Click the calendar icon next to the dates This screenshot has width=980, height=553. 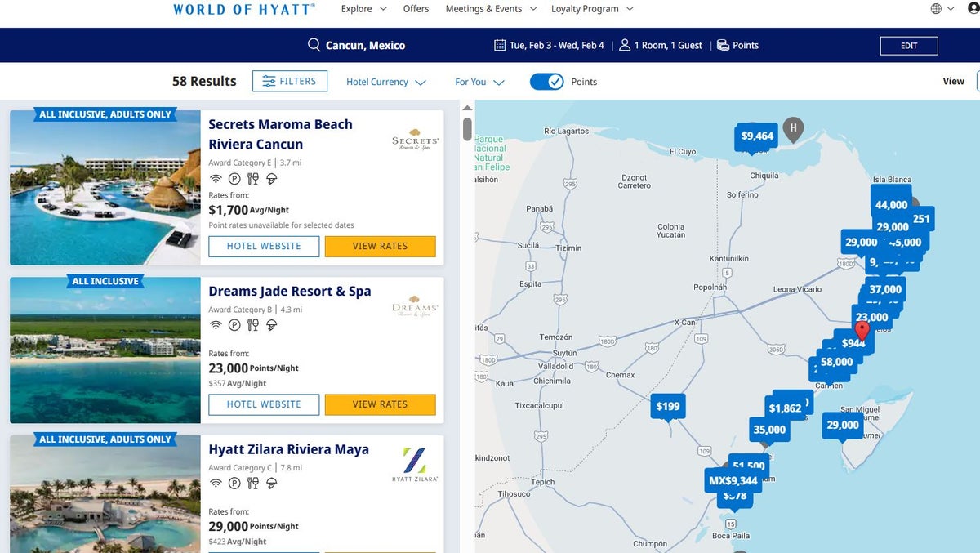(500, 45)
